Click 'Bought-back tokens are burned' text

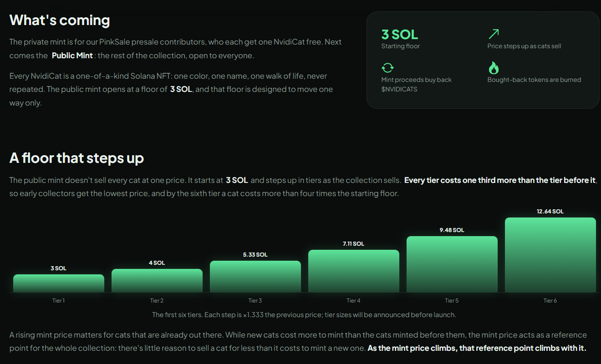coord(534,80)
